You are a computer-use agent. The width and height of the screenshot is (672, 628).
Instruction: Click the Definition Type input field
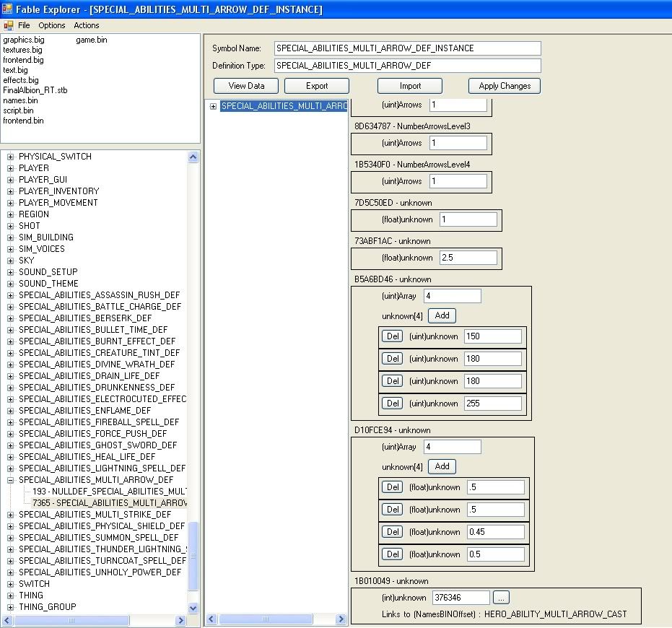[407, 66]
